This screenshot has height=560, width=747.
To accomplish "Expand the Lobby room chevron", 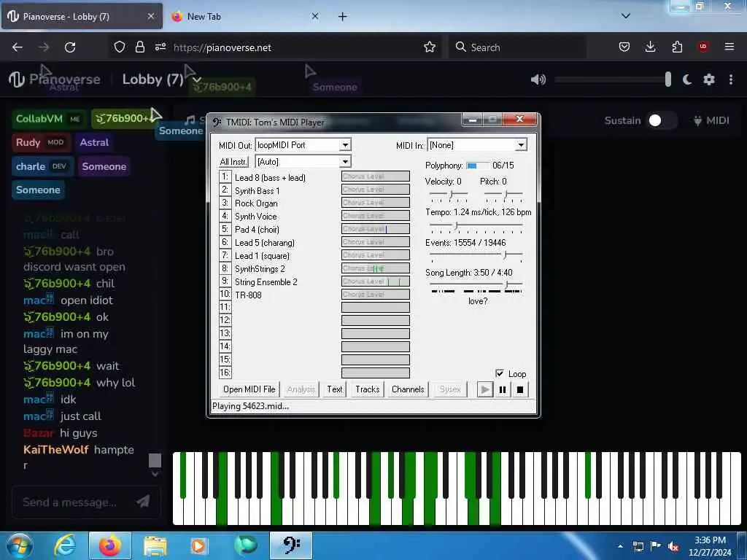I will 197,80.
